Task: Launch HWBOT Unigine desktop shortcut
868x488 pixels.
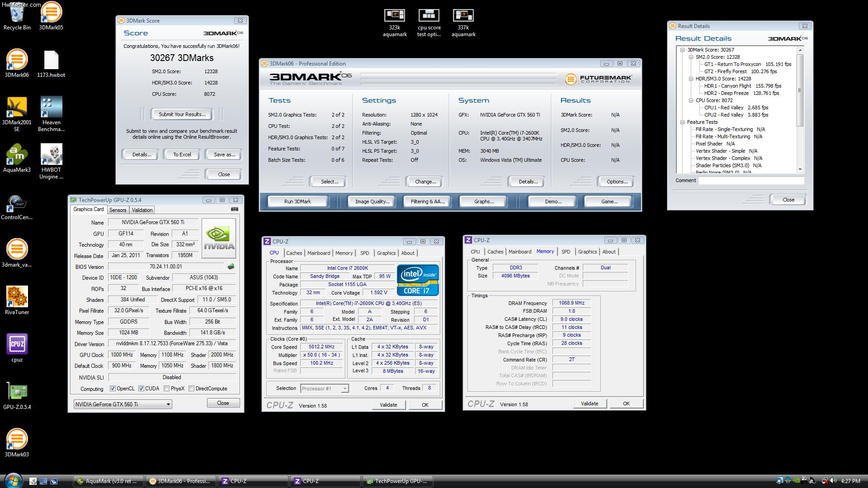Action: [x=51, y=162]
